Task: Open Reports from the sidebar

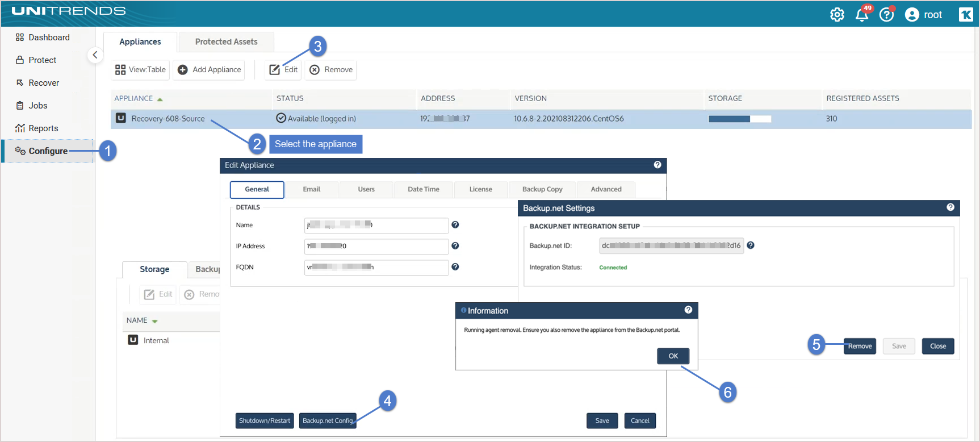Action: [37, 128]
